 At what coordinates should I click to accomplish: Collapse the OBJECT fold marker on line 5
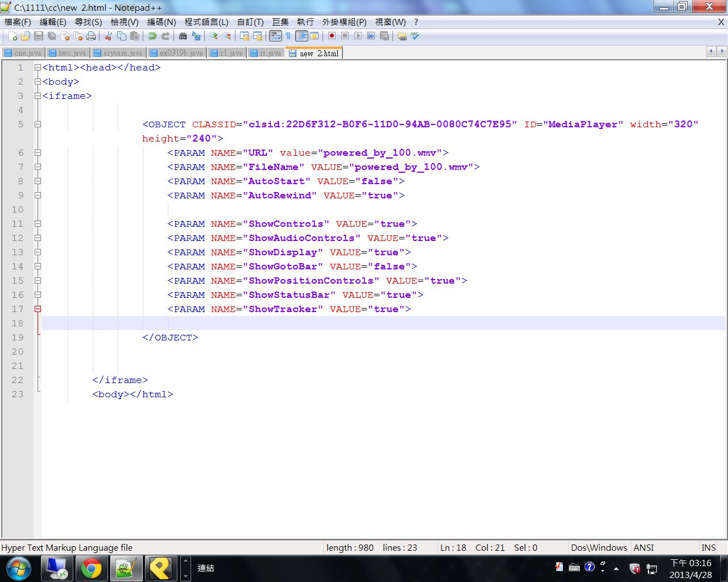click(38, 124)
